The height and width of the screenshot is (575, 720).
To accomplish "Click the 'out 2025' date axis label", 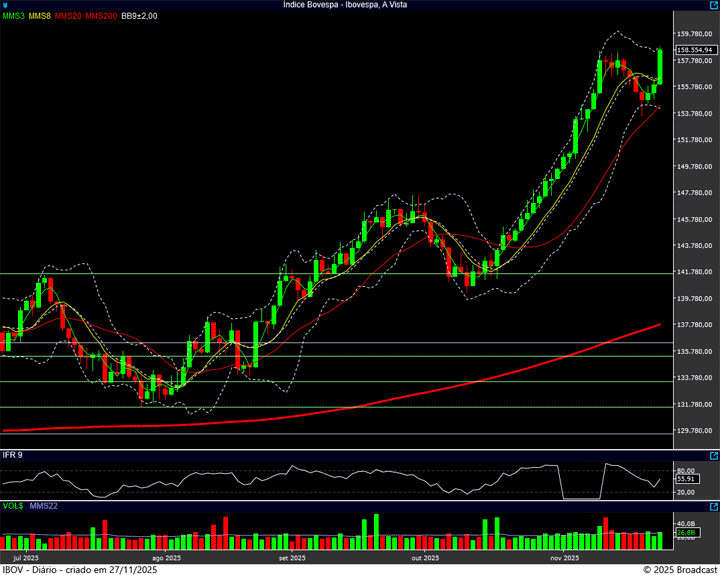I will [x=425, y=557].
